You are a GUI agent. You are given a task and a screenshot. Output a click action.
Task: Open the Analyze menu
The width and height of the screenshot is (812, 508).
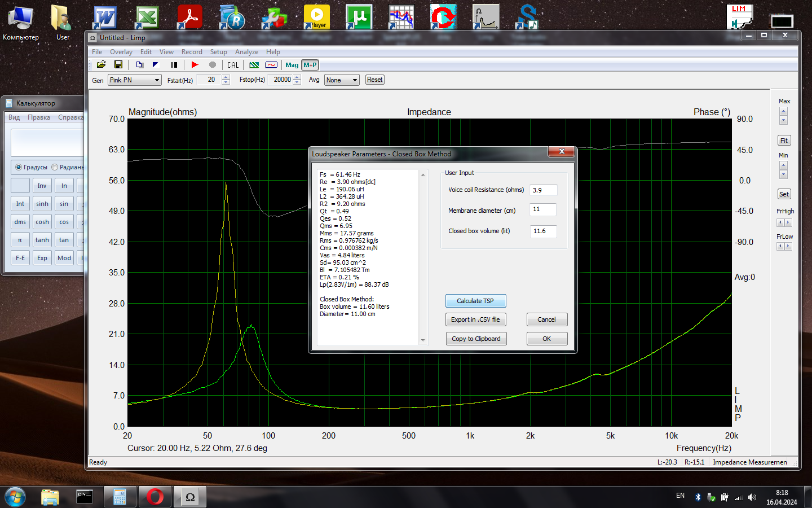pos(246,52)
